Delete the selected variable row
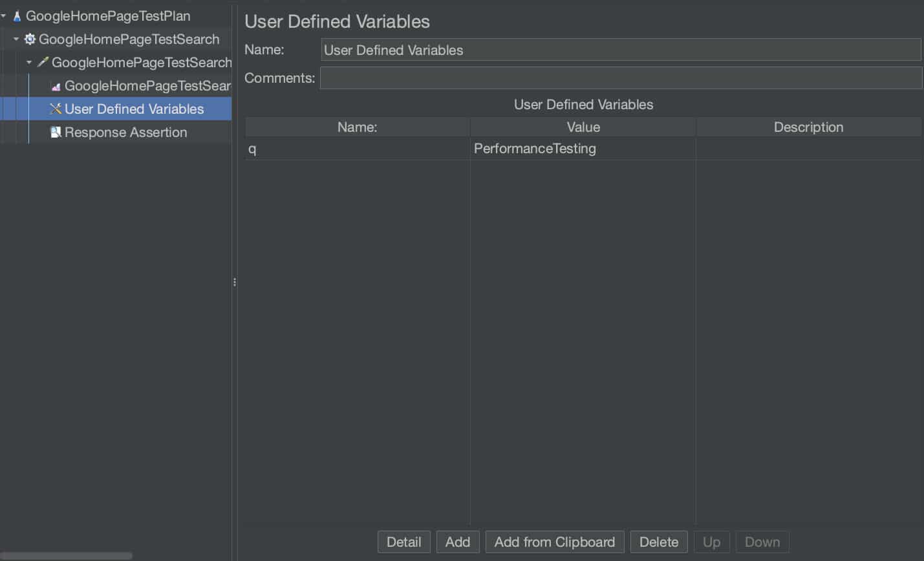This screenshot has width=924, height=561. click(x=658, y=542)
